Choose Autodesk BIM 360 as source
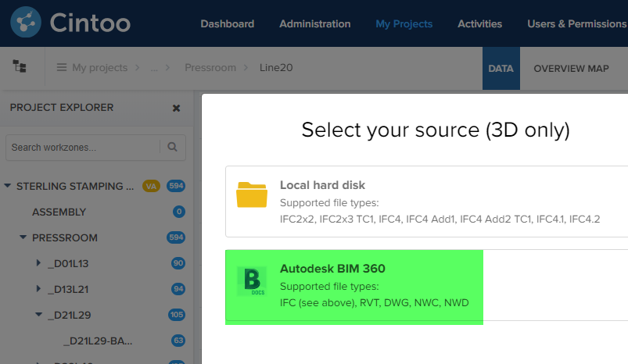Viewport: 628px width, 364px height. point(426,285)
